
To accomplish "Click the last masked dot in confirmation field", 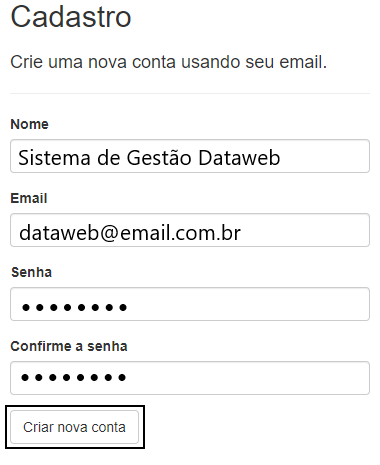I will [122, 378].
